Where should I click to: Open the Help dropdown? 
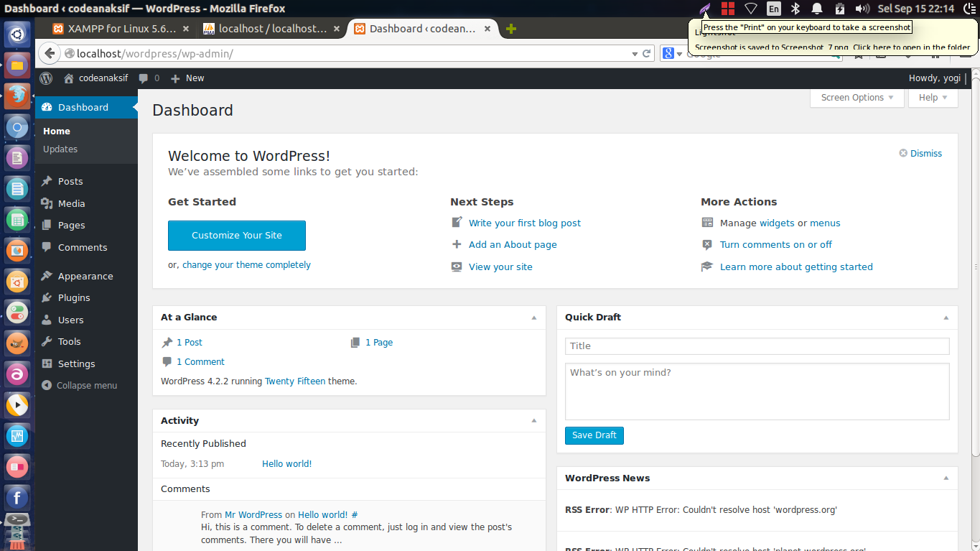[x=932, y=97]
